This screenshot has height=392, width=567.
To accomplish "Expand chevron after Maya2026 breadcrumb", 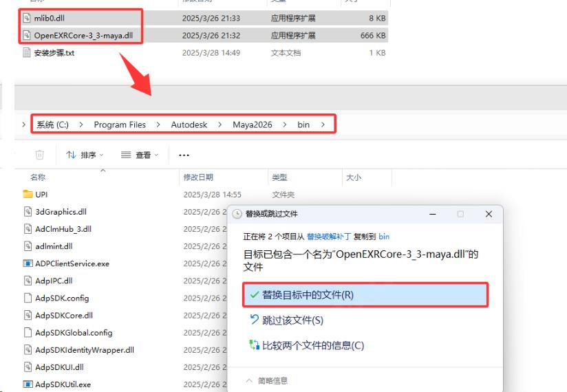I will [285, 124].
